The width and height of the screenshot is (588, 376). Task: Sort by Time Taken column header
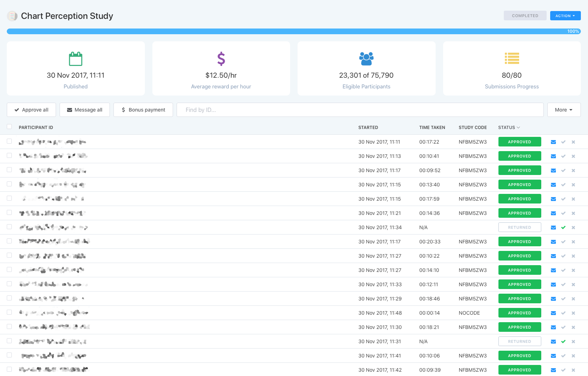click(x=432, y=128)
